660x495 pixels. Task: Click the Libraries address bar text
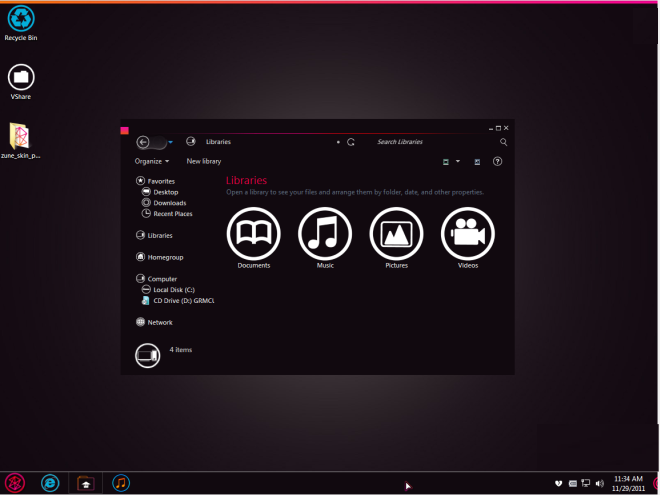tap(218, 142)
